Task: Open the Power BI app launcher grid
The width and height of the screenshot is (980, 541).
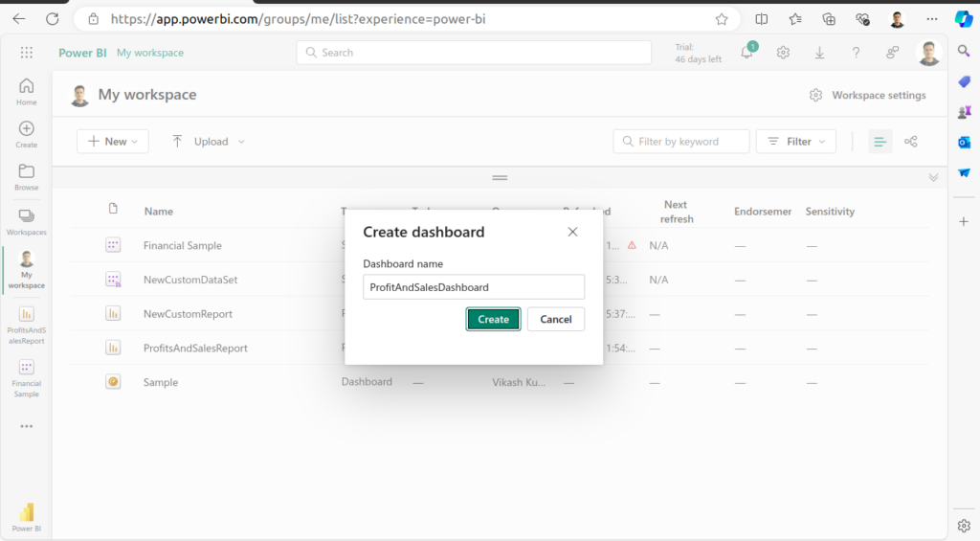Action: click(x=27, y=53)
